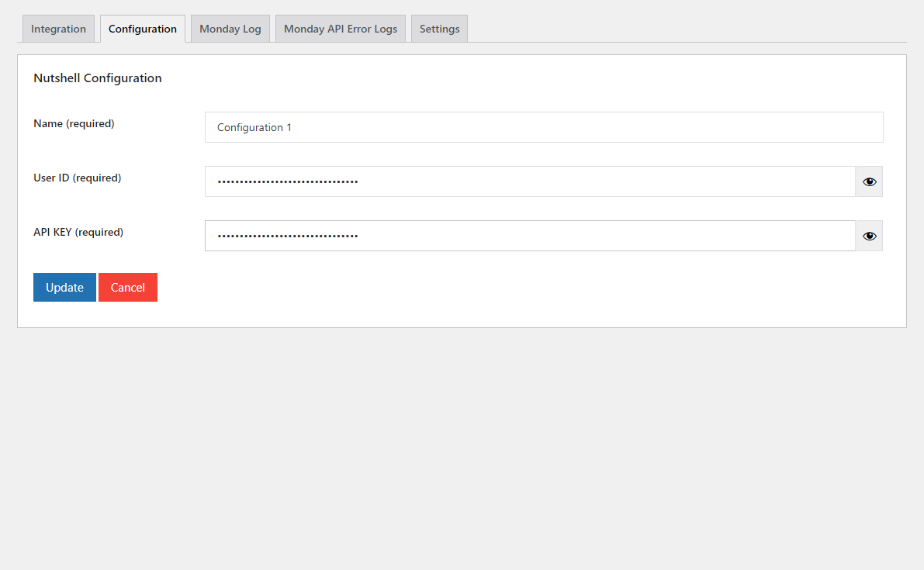
Task: Focus the API KEY password field
Action: coord(530,236)
